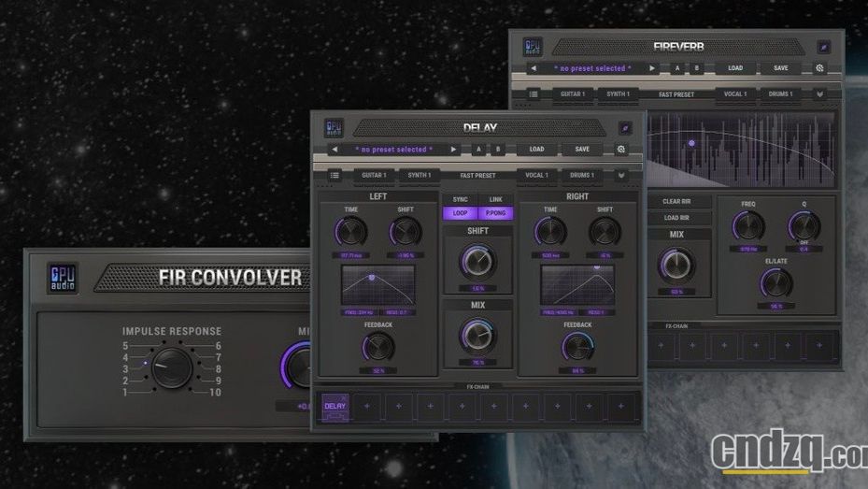This screenshot has height=489, width=868.
Task: Select SYNTH 1 fast preset in Delay
Action: 420,175
